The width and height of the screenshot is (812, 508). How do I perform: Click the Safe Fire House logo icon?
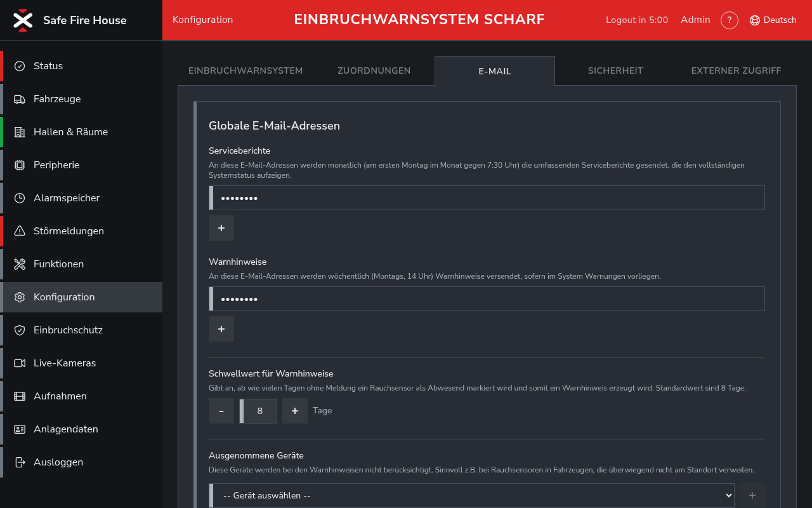pos(23,20)
